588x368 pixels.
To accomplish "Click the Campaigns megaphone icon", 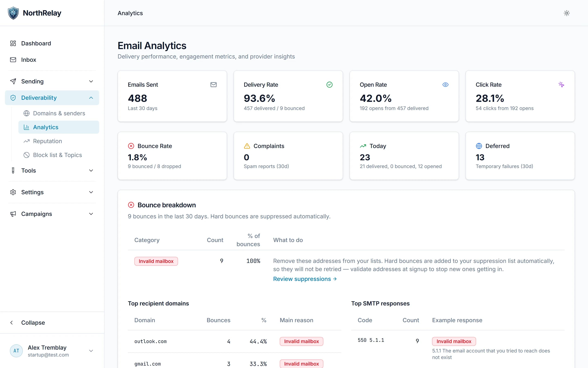I will point(13,214).
